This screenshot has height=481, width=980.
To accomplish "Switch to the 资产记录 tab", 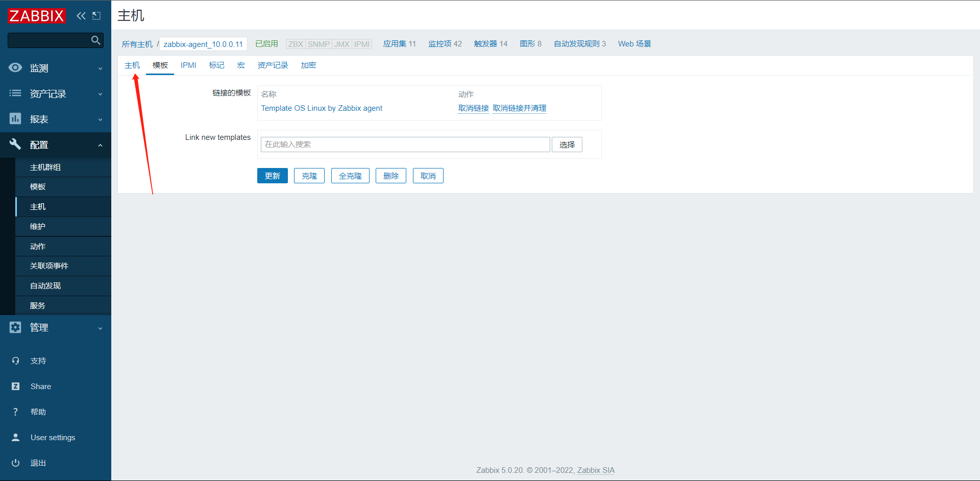I will point(273,65).
